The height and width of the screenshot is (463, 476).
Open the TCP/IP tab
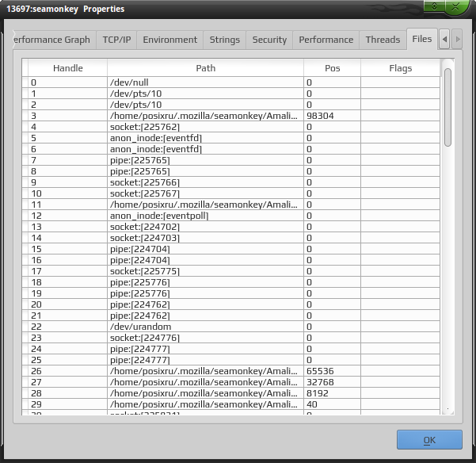[x=116, y=40]
